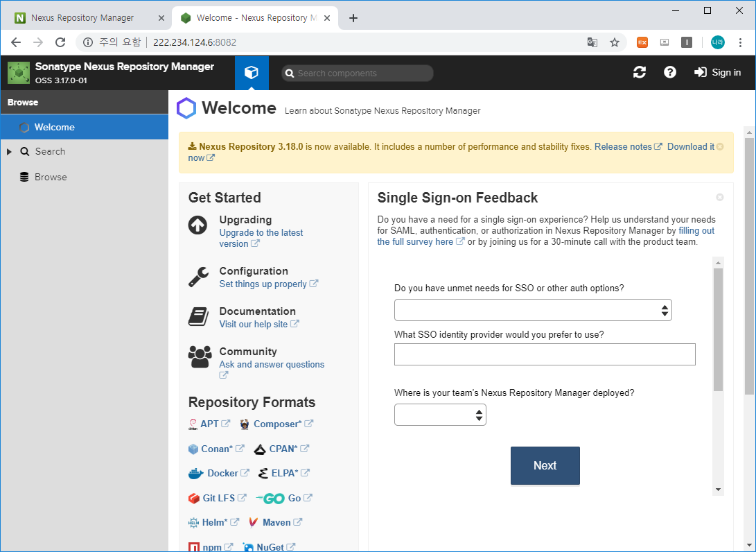Open the Help question mark menu
The image size is (756, 552).
(669, 72)
